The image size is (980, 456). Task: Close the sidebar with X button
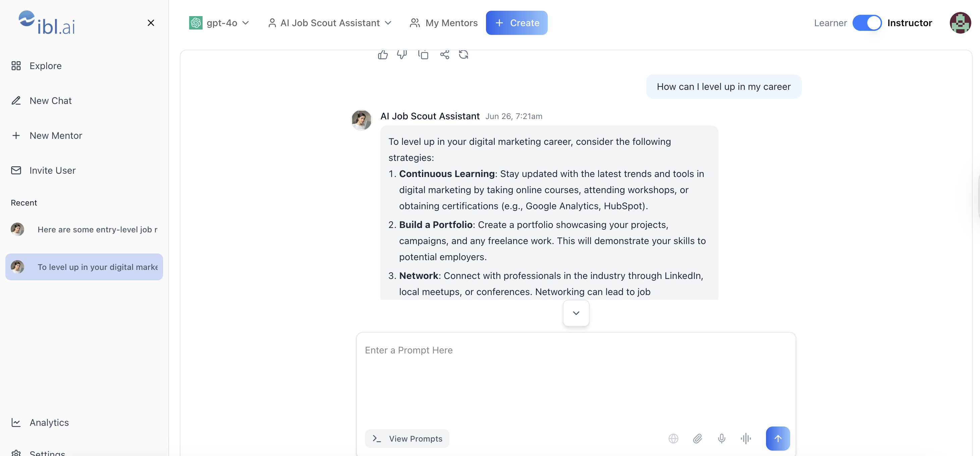pos(151,23)
